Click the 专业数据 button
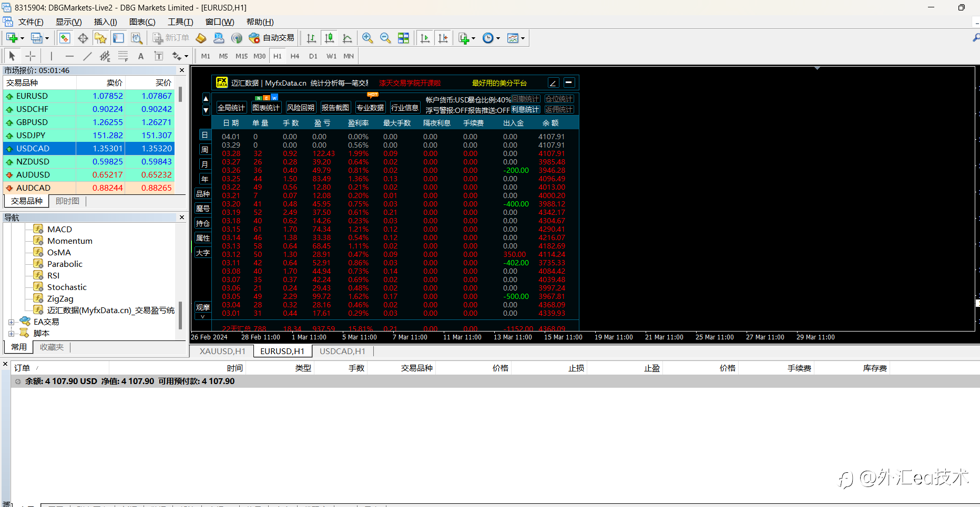The image size is (980, 507). tap(370, 108)
